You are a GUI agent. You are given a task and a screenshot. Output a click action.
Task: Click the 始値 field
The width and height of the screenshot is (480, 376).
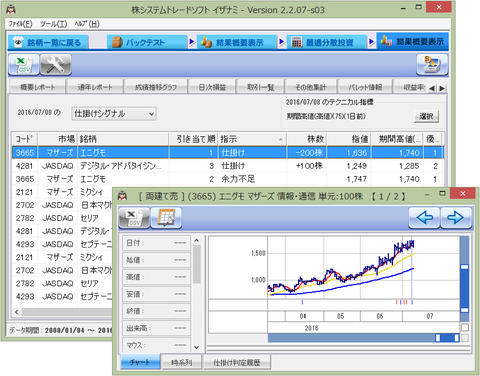(156, 260)
